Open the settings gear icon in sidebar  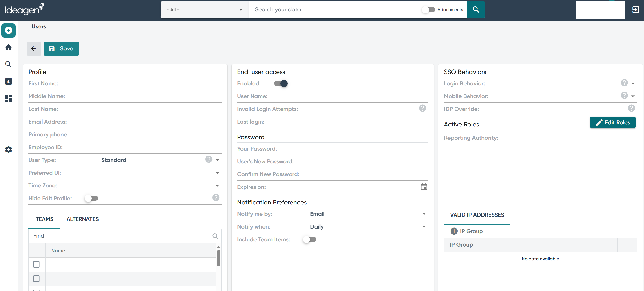tap(9, 149)
